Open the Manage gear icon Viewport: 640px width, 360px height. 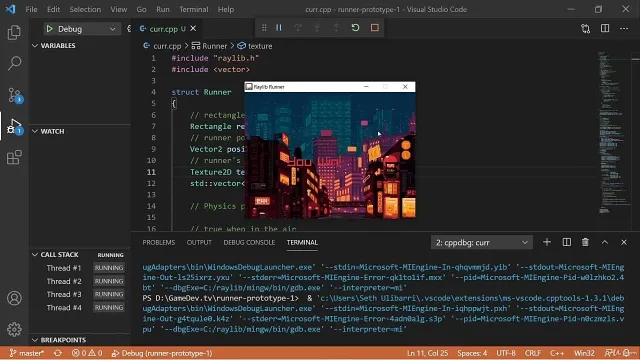point(14,329)
